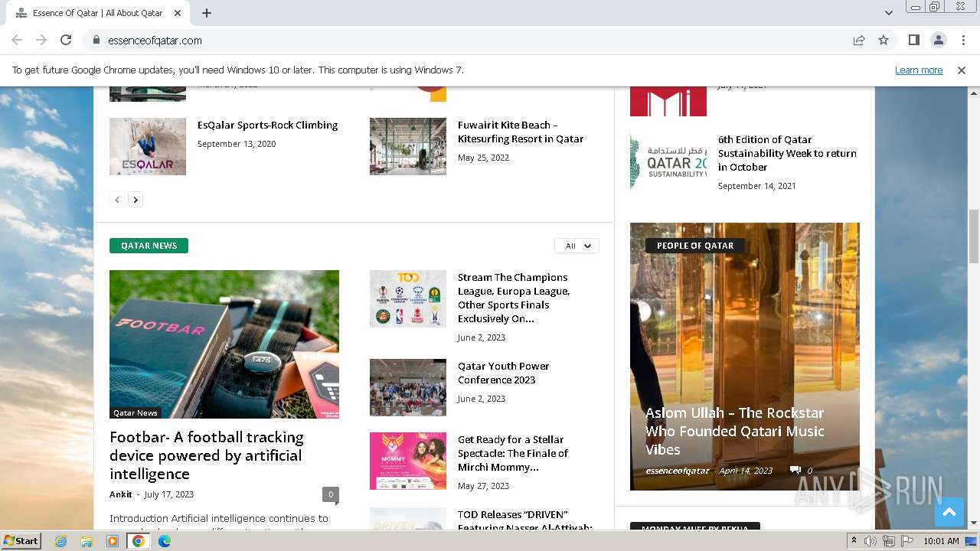Dismiss the Chrome update notice
This screenshot has height=551, width=980.
(x=962, y=70)
